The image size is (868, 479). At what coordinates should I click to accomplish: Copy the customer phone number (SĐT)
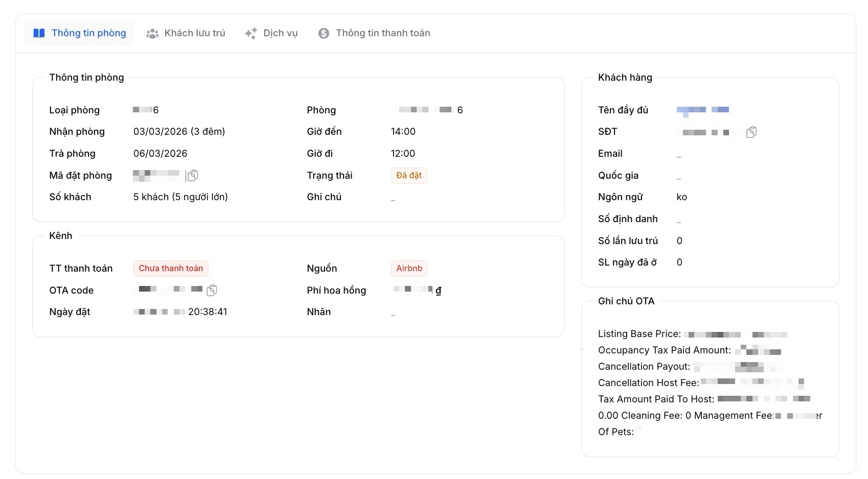pos(751,132)
